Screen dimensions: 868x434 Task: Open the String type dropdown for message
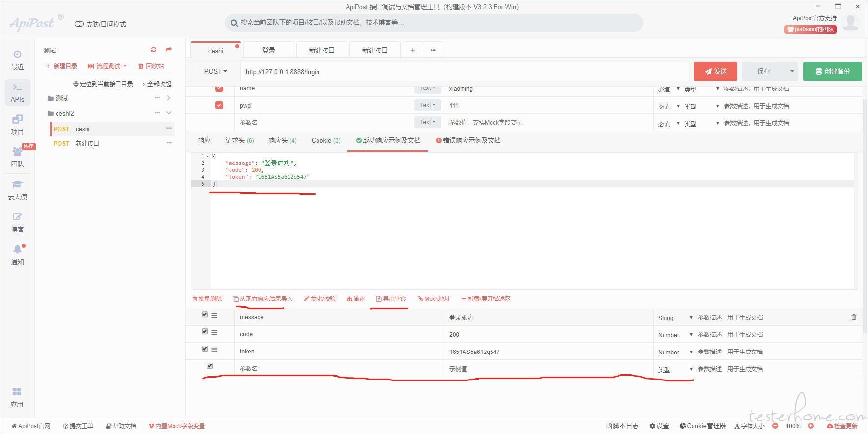click(x=675, y=318)
